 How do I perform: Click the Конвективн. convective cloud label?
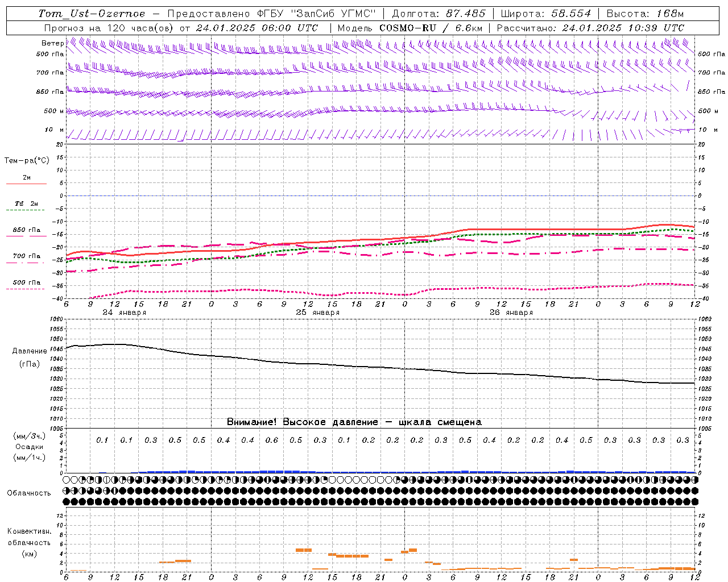coord(30,531)
